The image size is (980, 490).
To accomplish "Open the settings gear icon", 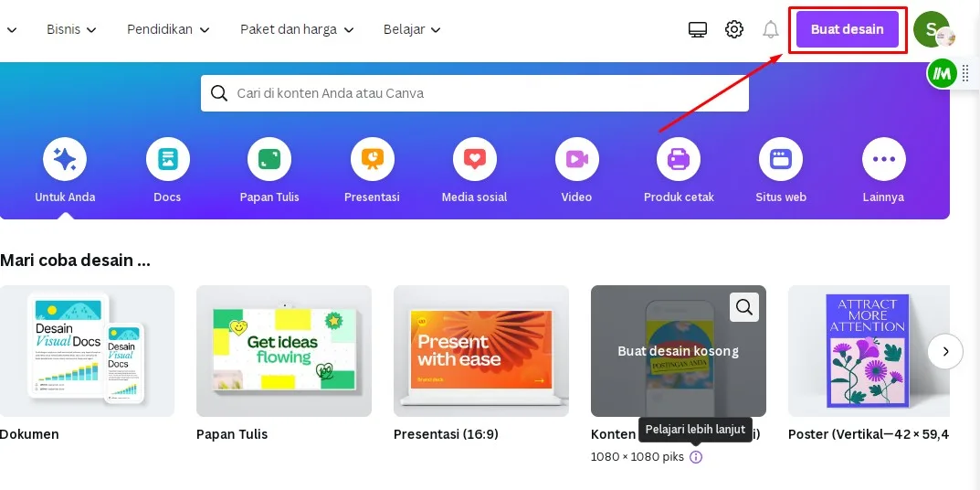I will click(734, 29).
